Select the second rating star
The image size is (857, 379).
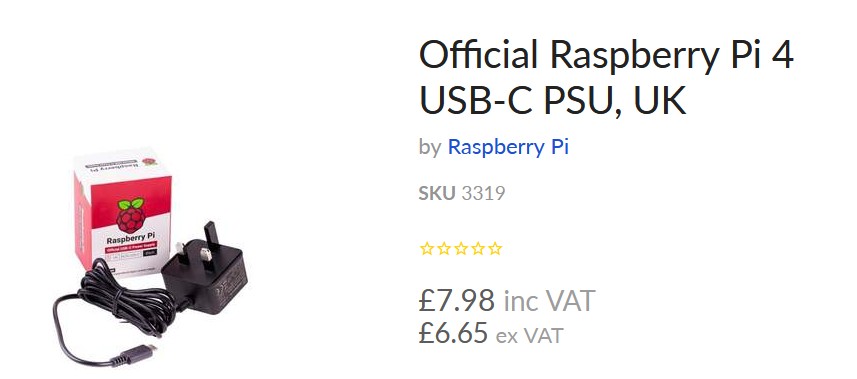tap(444, 249)
